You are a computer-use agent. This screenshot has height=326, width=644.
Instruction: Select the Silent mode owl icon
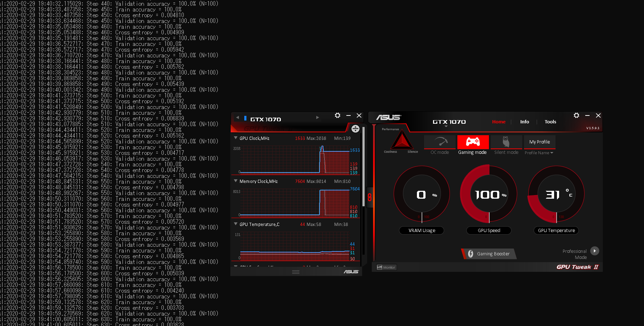(506, 142)
